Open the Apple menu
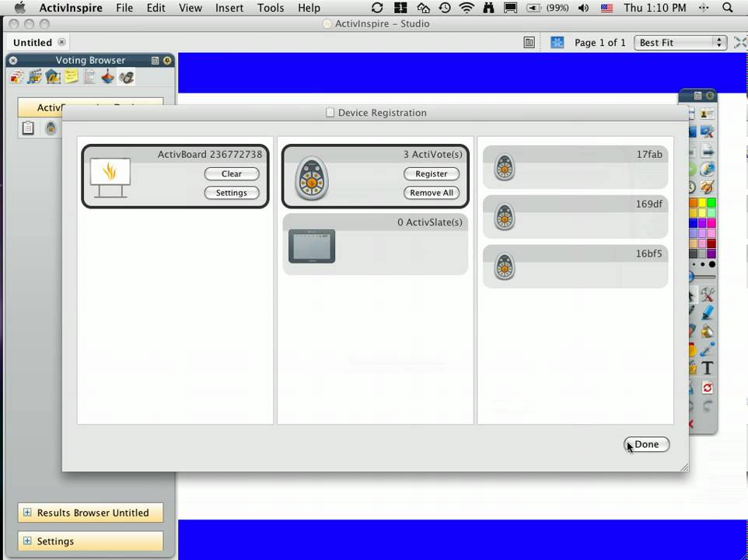 click(19, 8)
